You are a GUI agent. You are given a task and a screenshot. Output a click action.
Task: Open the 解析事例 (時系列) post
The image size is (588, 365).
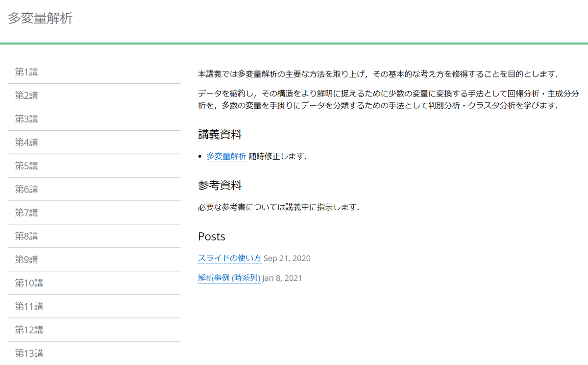pos(229,278)
